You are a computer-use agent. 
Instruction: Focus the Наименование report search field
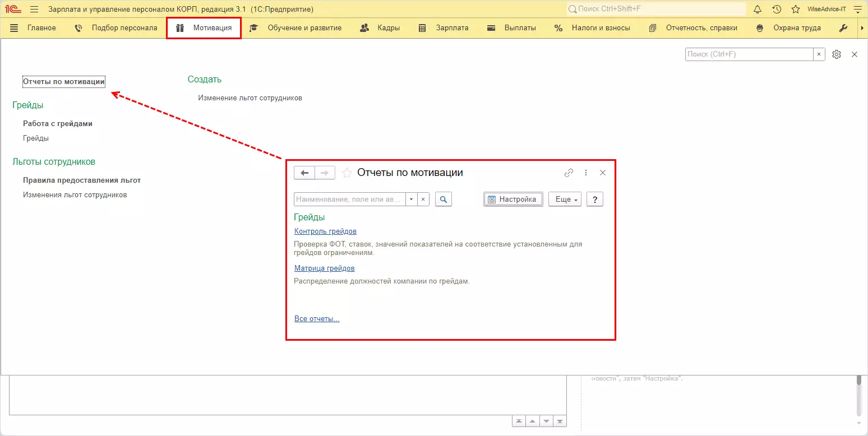pos(350,199)
